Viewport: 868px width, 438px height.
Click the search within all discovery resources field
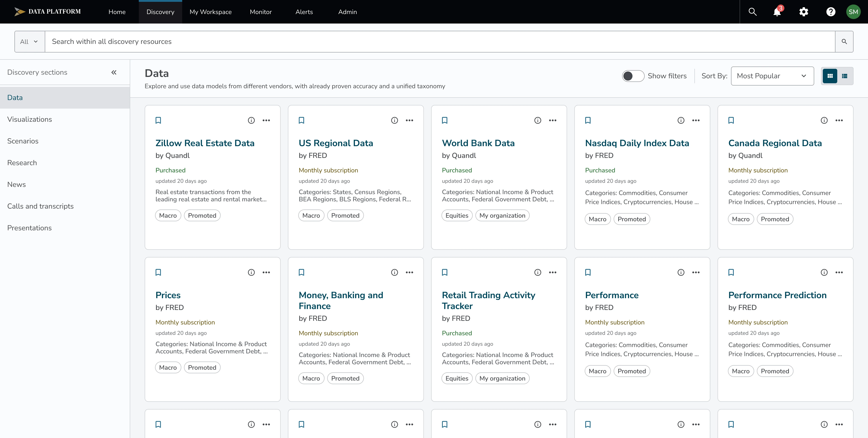coord(440,42)
